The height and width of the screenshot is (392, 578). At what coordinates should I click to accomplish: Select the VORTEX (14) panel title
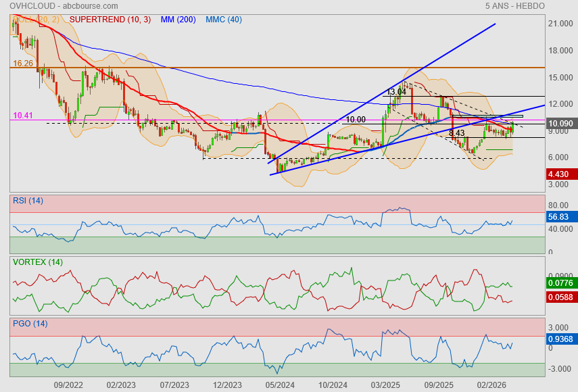[38, 262]
